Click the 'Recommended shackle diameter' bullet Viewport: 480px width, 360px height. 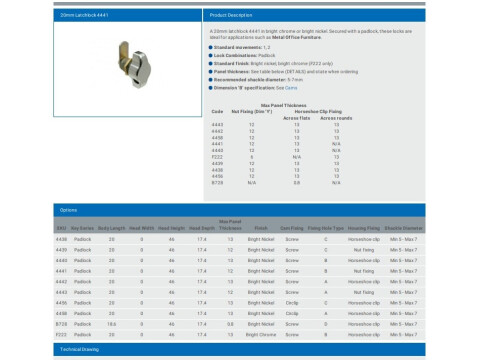tap(256, 80)
